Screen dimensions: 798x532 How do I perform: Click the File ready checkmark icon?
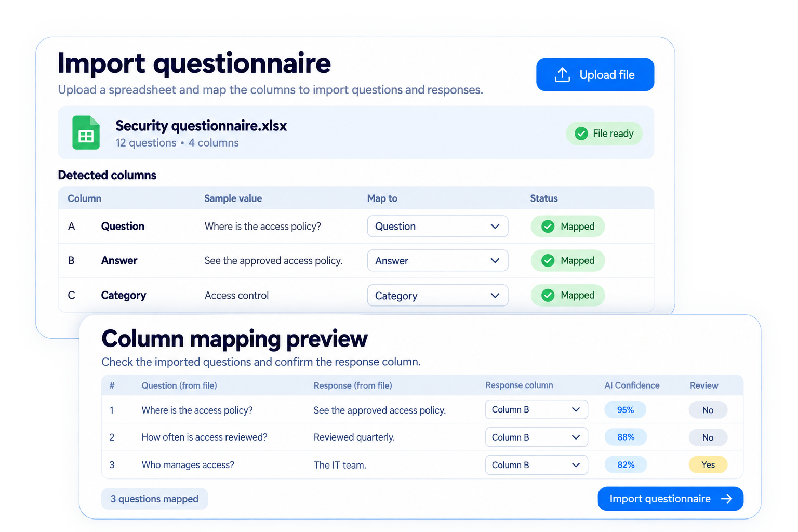(581, 134)
